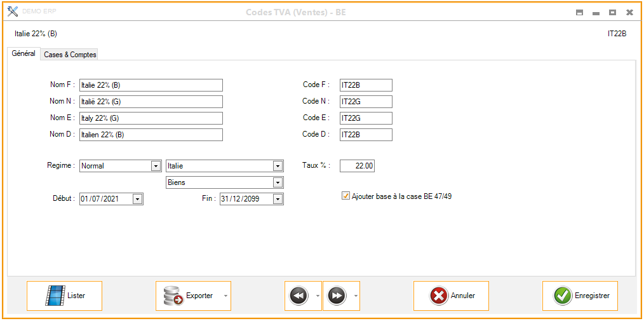The width and height of the screenshot is (644, 321).
Task: Click the Nom F text field
Action: pos(151,85)
